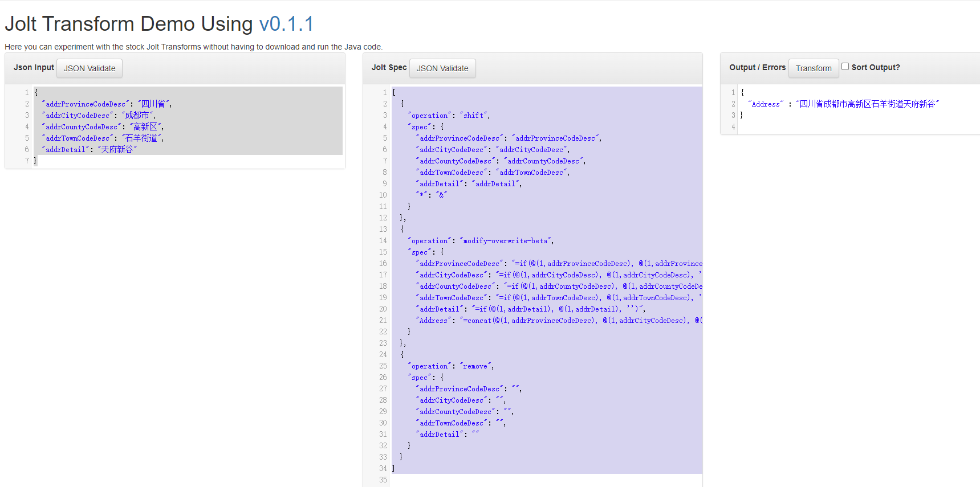Click the second "spec": { line at line 15
This screenshot has width=980, height=487.
point(426,252)
